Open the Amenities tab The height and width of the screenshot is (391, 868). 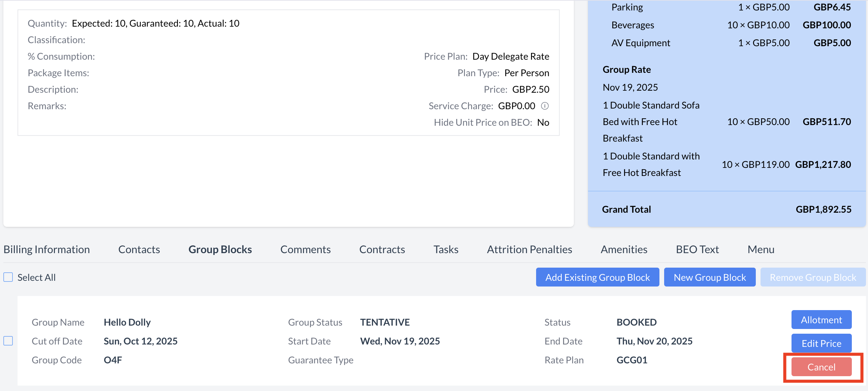click(x=624, y=249)
